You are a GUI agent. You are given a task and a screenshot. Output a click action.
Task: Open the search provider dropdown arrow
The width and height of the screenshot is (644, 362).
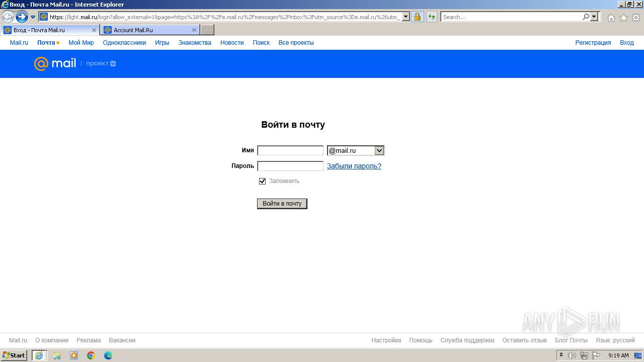point(595,17)
